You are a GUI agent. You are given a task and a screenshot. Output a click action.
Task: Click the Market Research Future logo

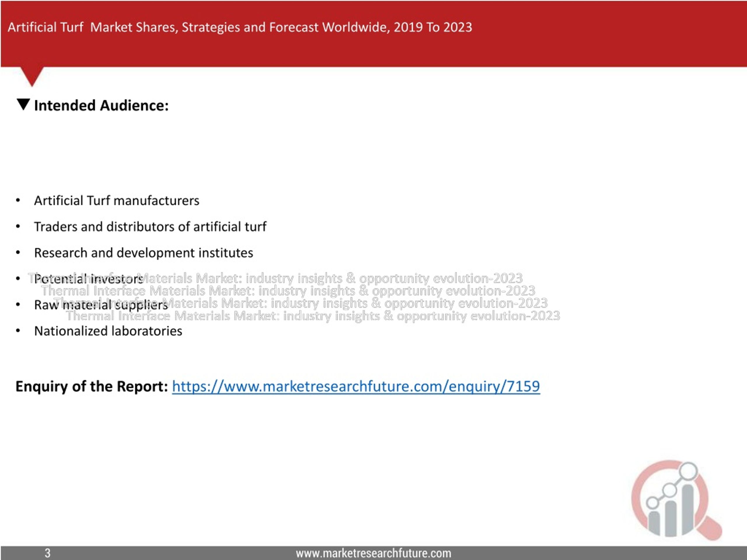click(677, 500)
